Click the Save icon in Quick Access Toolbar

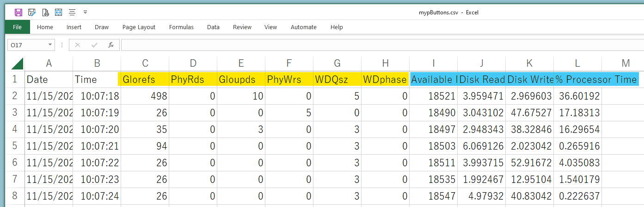click(x=18, y=13)
